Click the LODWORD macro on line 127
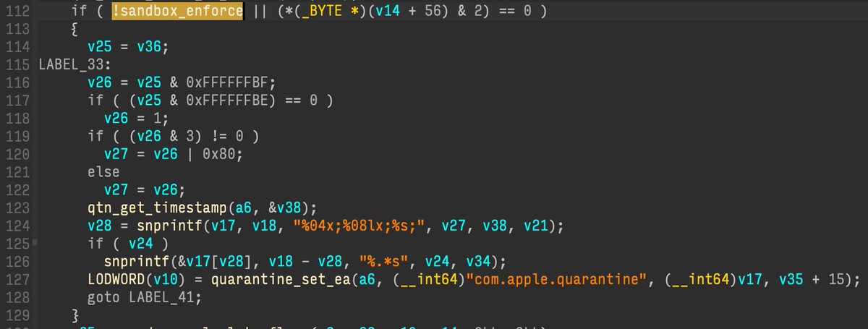Viewport: 868px width, 329px height. (x=117, y=279)
